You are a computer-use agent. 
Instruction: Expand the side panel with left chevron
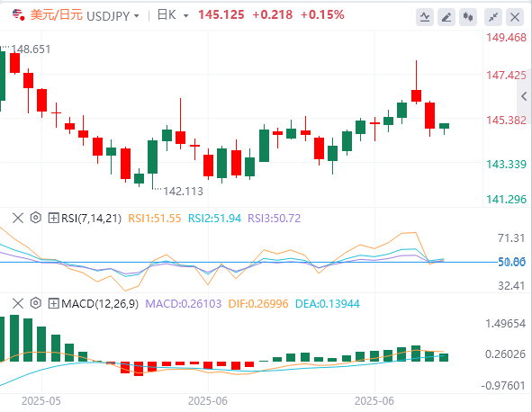(524, 96)
